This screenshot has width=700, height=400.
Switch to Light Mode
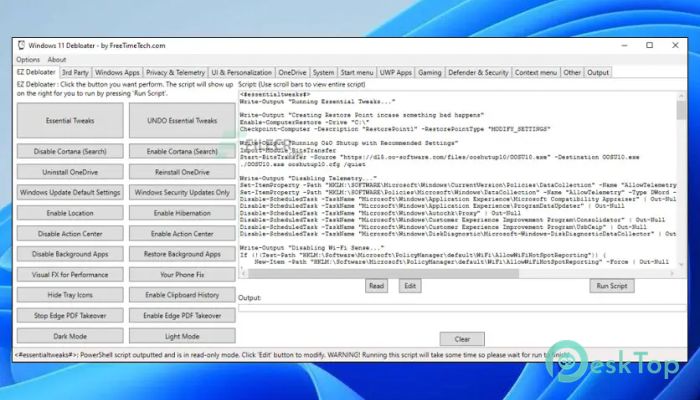click(x=182, y=336)
